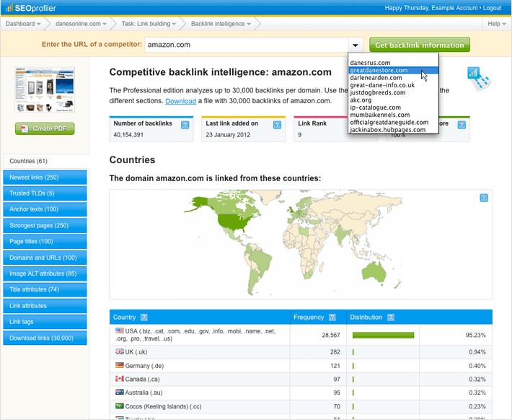
Task: Expand the Backlink intelligence breadcrumb menu
Action: pos(221,24)
